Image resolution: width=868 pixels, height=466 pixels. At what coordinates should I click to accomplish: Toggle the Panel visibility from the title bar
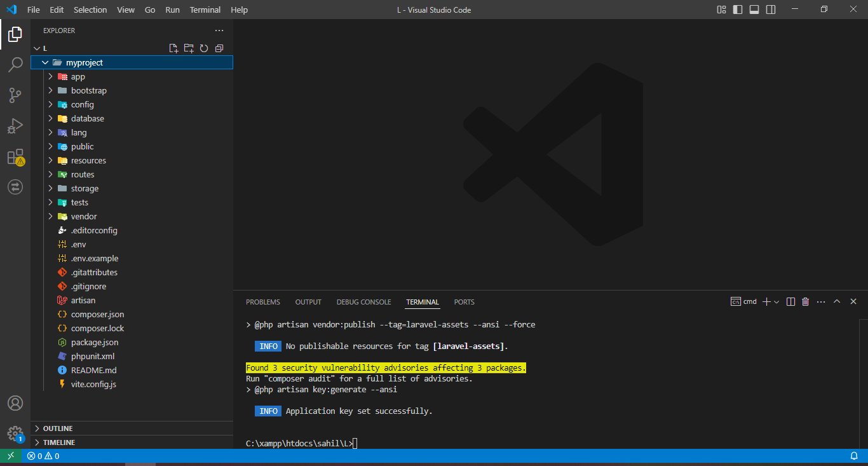pyautogui.click(x=754, y=10)
